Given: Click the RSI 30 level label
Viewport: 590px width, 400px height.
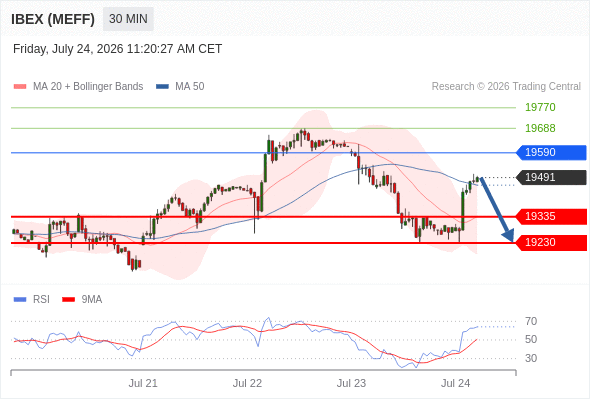Looking at the screenshot, I should click(x=531, y=358).
